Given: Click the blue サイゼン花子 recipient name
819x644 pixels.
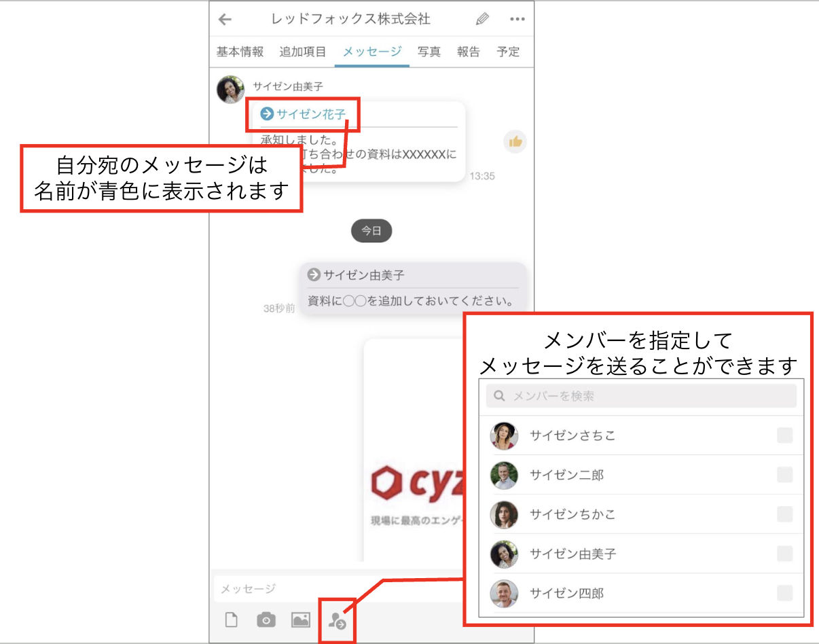Looking at the screenshot, I should (x=311, y=114).
